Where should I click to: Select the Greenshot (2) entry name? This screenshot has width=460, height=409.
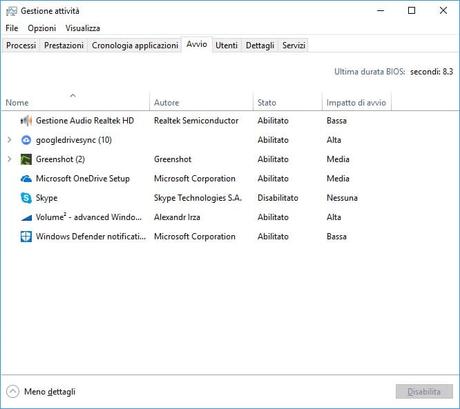pyautogui.click(x=60, y=159)
